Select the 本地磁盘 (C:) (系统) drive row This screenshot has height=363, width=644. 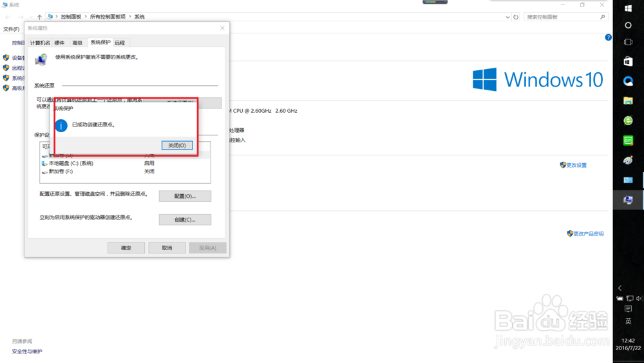(125, 163)
